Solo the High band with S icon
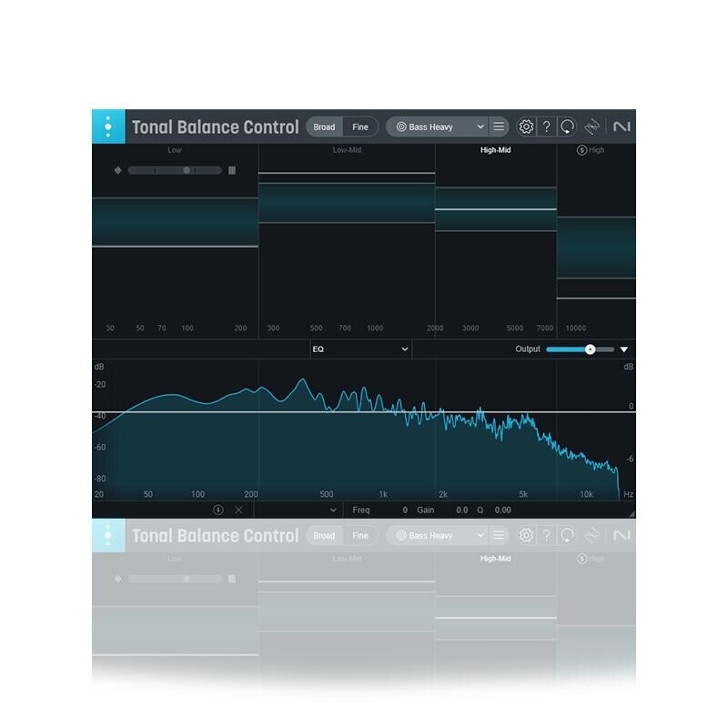Screen dimensions: 728x728 tap(581, 150)
